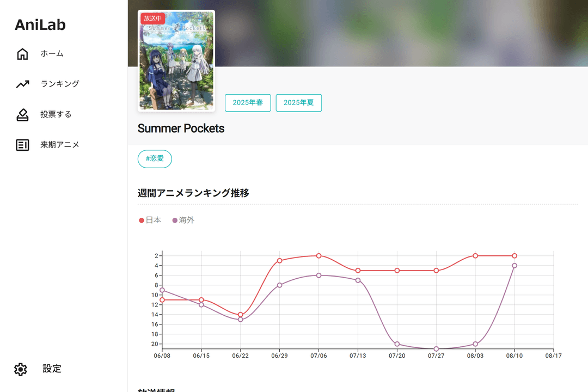The width and height of the screenshot is (588, 392).
Task: Select 来期アニメ menu label
Action: 60,145
